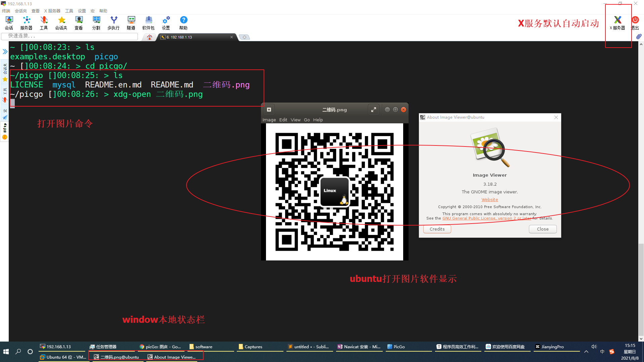Open Go menu in image viewer
This screenshot has height=362, width=644.
coord(307,120)
